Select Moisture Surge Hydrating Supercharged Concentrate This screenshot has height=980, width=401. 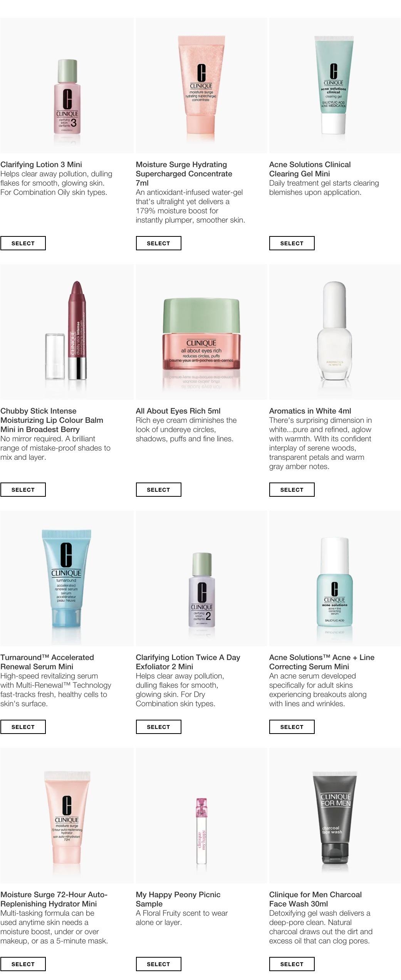pos(158,243)
